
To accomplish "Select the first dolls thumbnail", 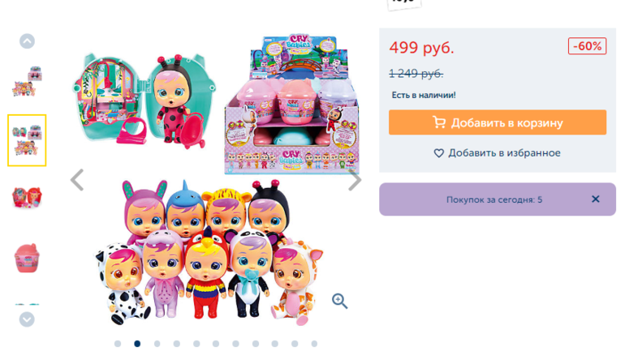I will 27,82.
